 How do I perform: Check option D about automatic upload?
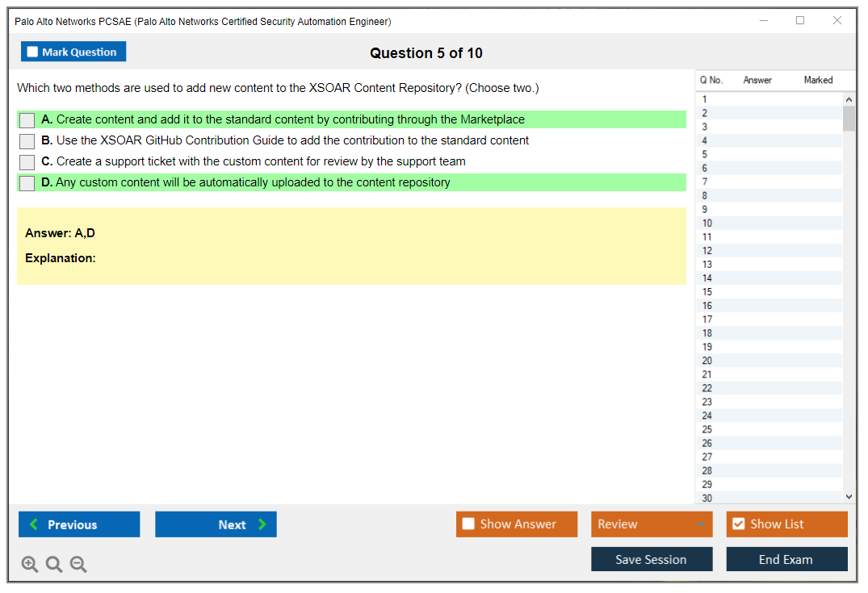[27, 183]
